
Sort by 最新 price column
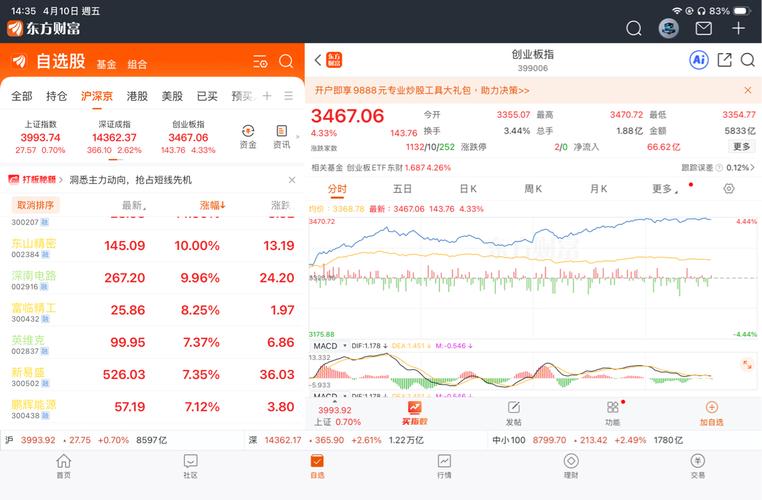click(x=134, y=205)
